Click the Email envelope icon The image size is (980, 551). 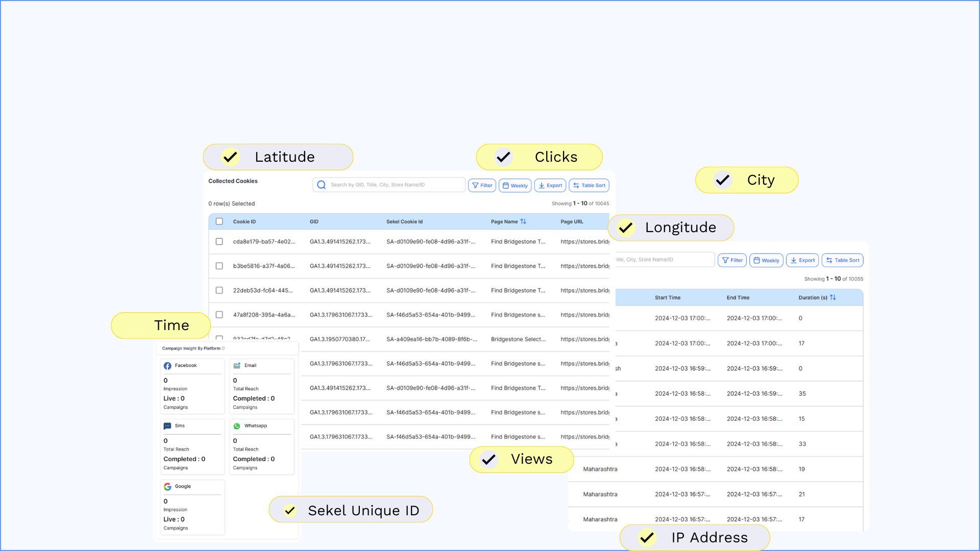coord(237,366)
